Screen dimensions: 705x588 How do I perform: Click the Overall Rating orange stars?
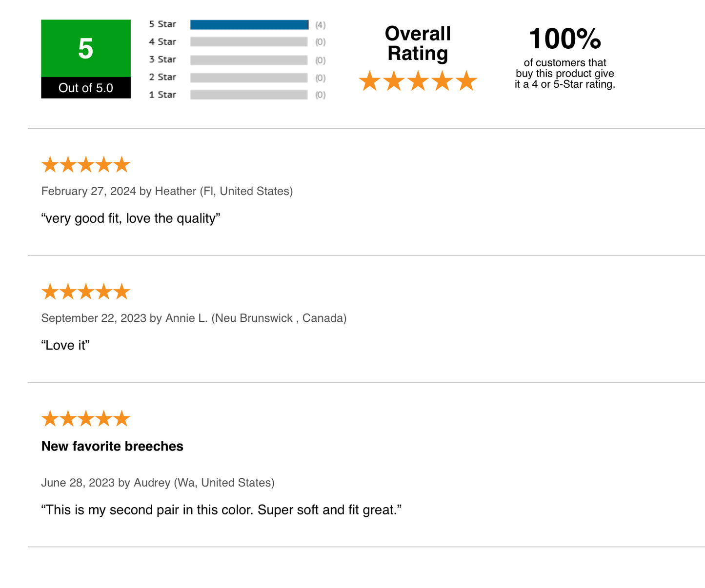coord(418,81)
